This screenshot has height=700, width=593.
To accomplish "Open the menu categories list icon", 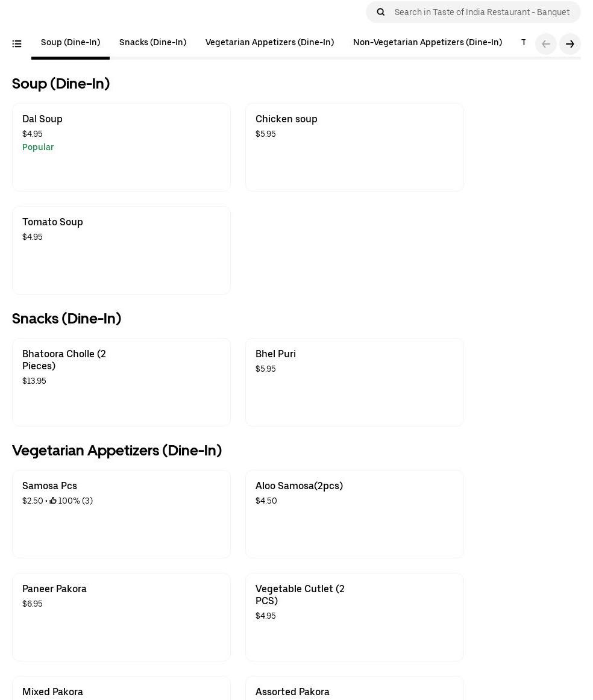I will (x=17, y=44).
